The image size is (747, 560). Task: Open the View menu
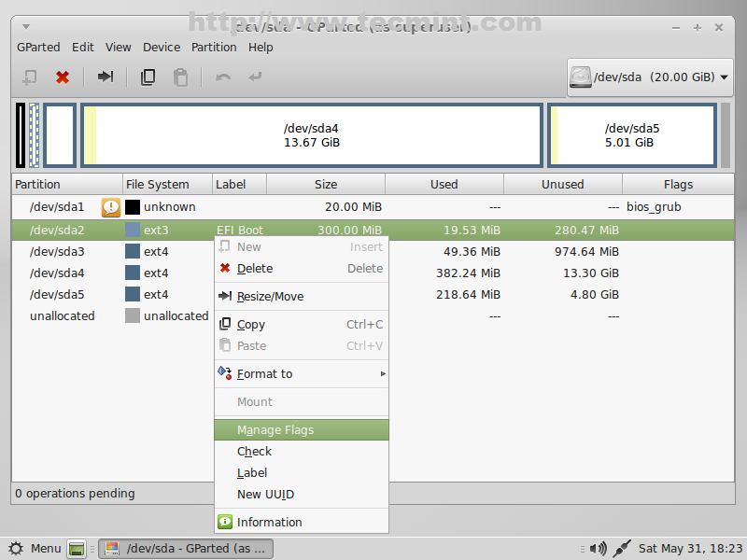(119, 48)
